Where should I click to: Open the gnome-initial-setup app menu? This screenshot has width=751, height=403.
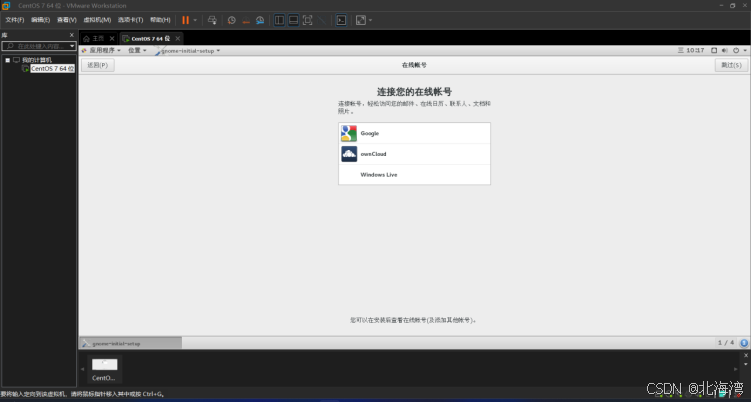[188, 50]
